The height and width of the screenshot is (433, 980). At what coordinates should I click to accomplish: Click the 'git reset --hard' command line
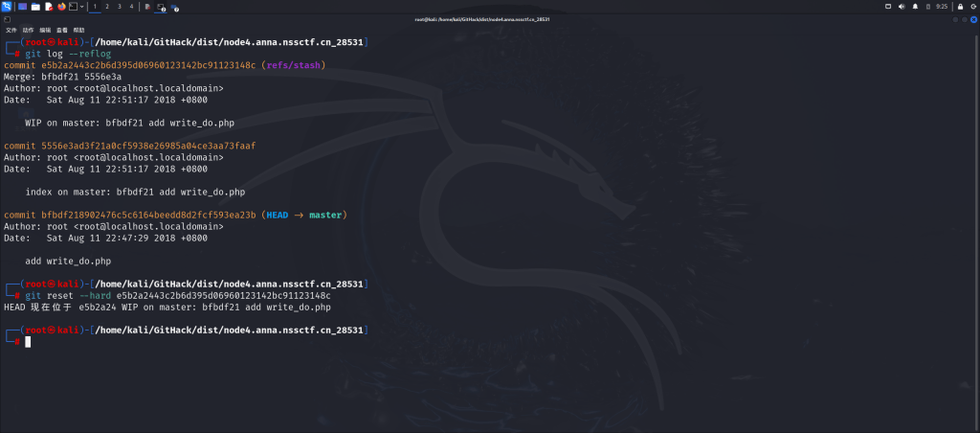pyautogui.click(x=177, y=296)
